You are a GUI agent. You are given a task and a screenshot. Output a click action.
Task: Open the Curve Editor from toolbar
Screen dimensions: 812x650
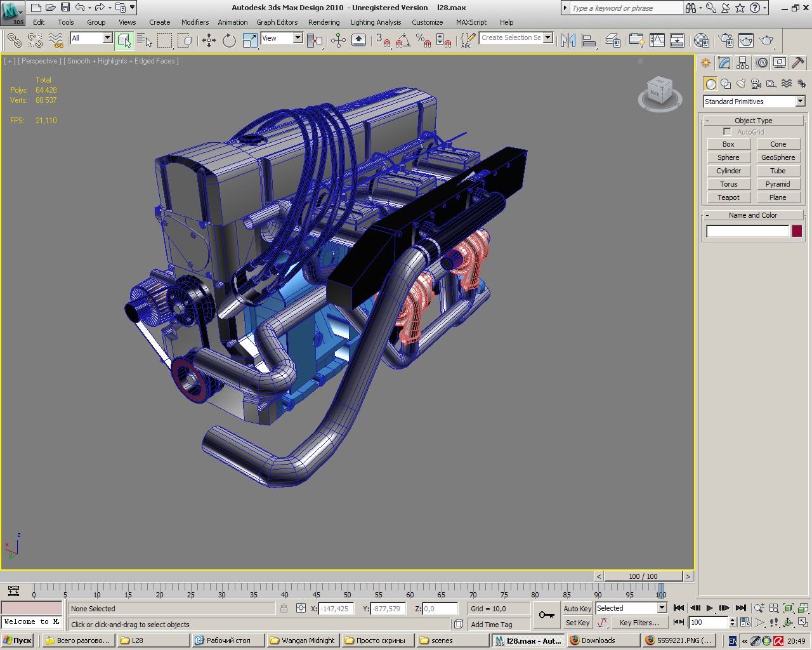[657, 41]
